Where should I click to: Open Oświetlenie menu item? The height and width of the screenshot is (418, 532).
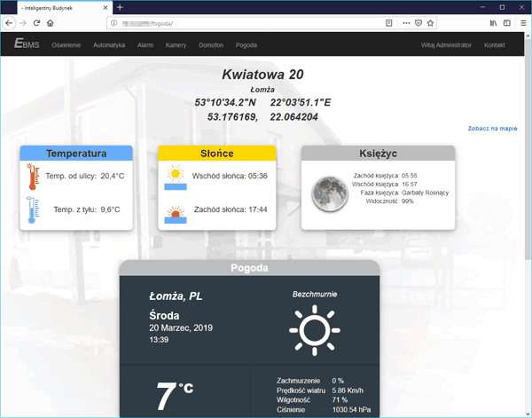(x=66, y=44)
